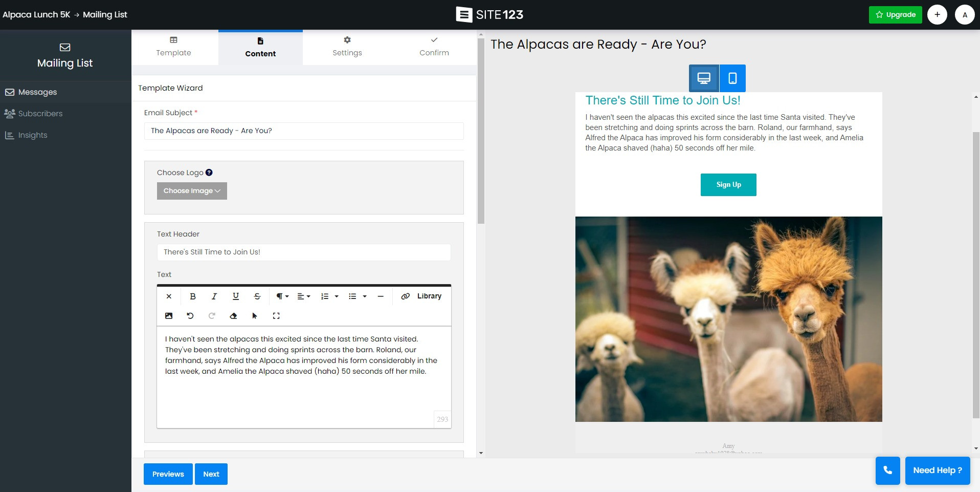Insert link using the chain icon
The width and height of the screenshot is (980, 492).
click(405, 296)
